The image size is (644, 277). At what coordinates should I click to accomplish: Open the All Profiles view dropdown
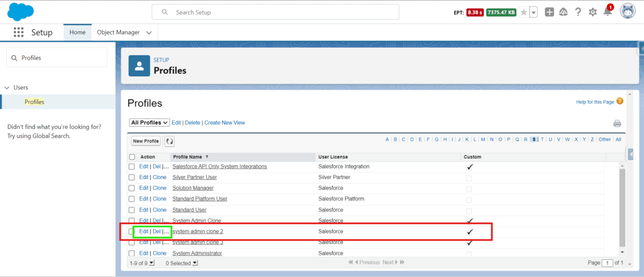[x=149, y=123]
